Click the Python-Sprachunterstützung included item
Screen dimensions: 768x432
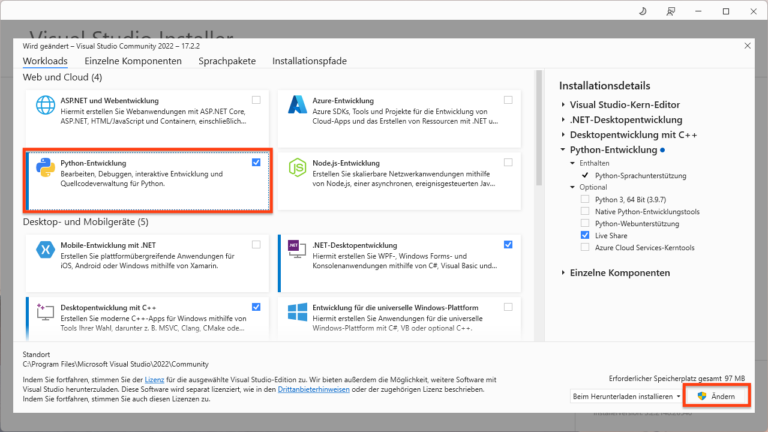640,175
